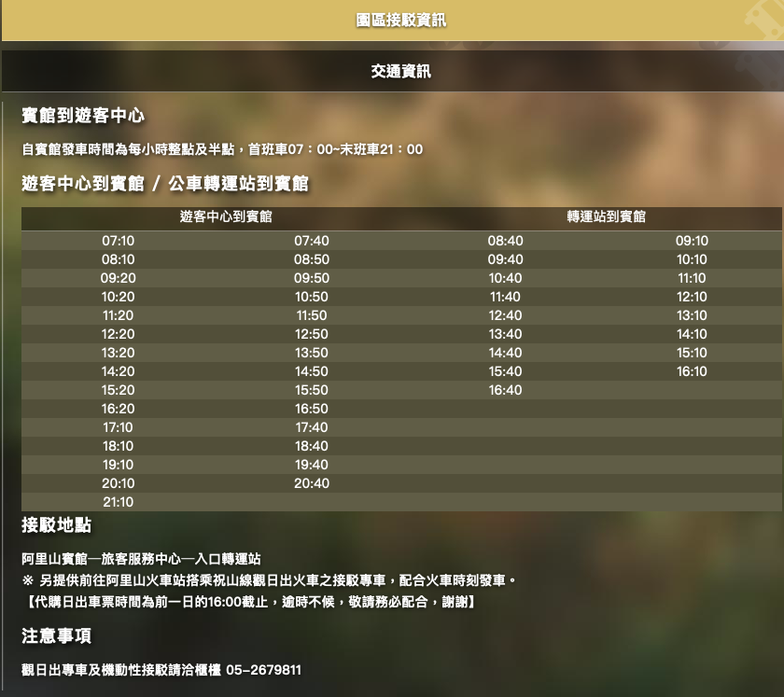Select the 14:40 transfer station time

click(x=506, y=353)
